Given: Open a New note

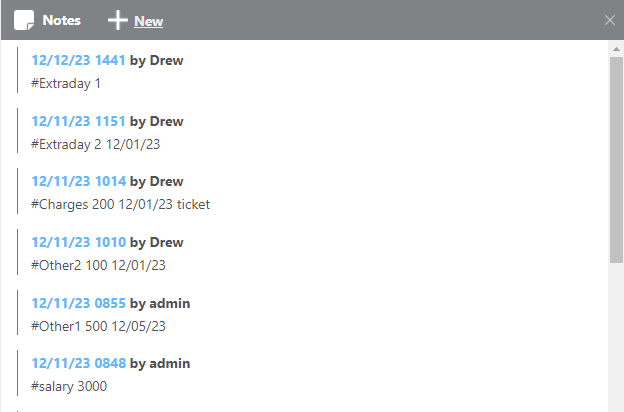Looking at the screenshot, I should [x=148, y=21].
